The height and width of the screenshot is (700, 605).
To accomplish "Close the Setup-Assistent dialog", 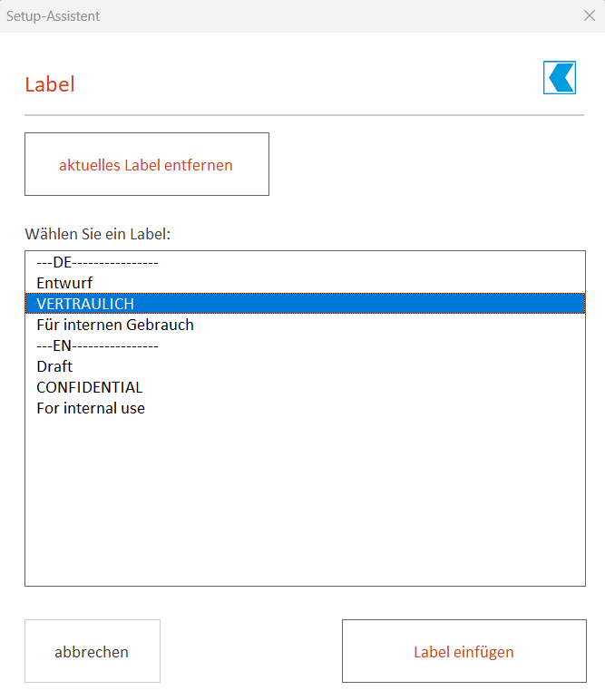I will (590, 15).
